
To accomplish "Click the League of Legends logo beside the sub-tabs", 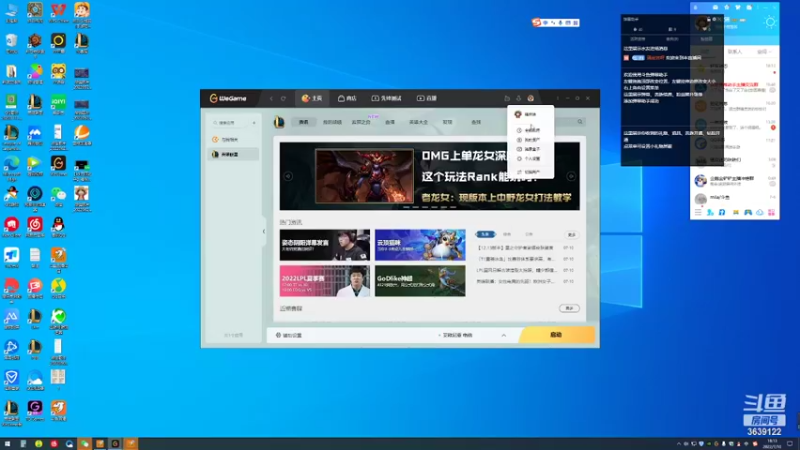I will (279, 122).
